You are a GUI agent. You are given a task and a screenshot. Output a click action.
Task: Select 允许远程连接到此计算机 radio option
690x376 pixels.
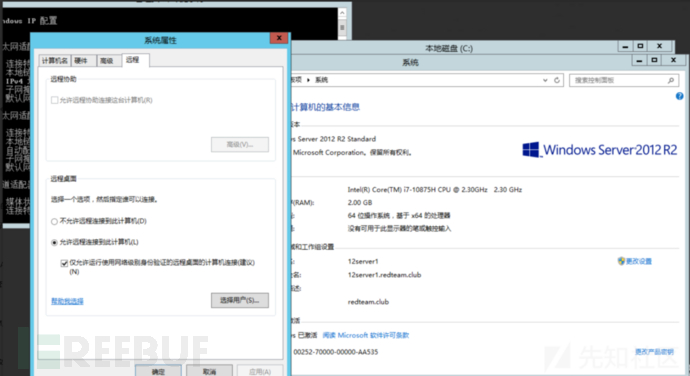tap(54, 243)
